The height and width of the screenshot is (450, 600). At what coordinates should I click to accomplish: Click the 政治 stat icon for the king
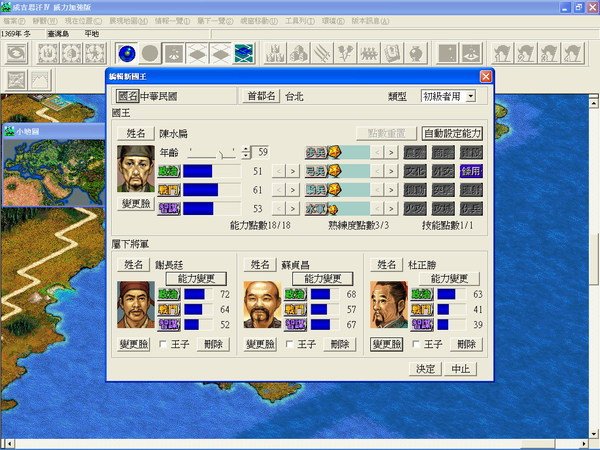(x=169, y=171)
